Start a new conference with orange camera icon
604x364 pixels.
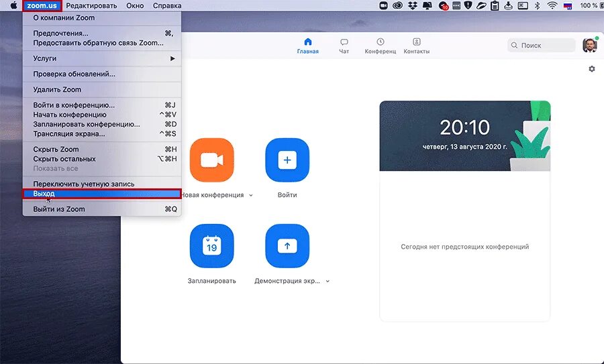[x=212, y=160]
